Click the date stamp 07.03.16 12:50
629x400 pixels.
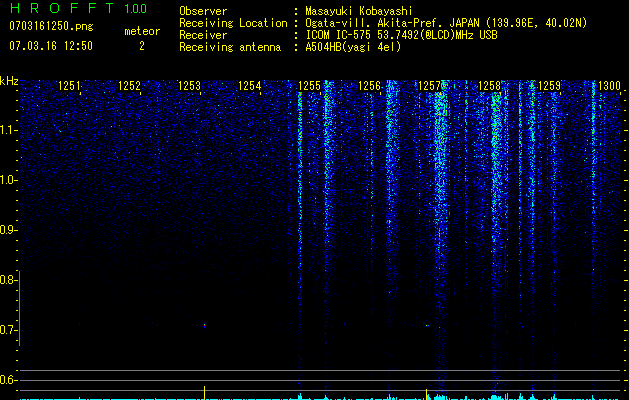51,46
